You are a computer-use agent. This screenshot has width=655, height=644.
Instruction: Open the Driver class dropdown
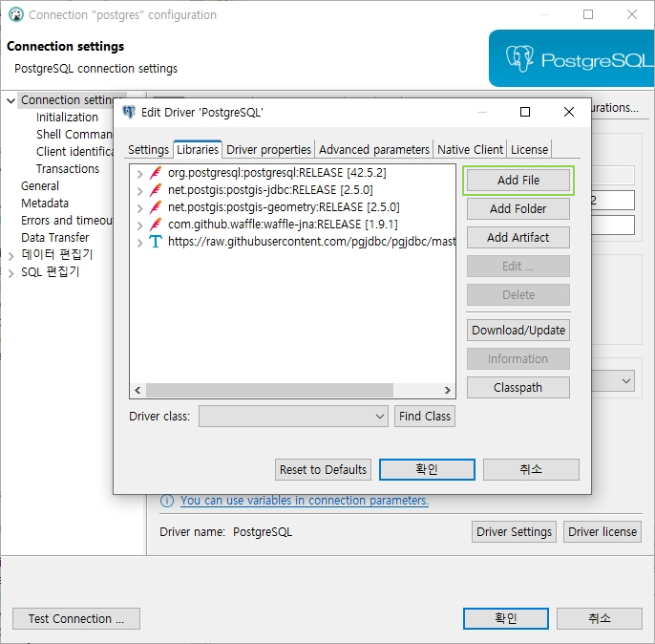click(293, 417)
